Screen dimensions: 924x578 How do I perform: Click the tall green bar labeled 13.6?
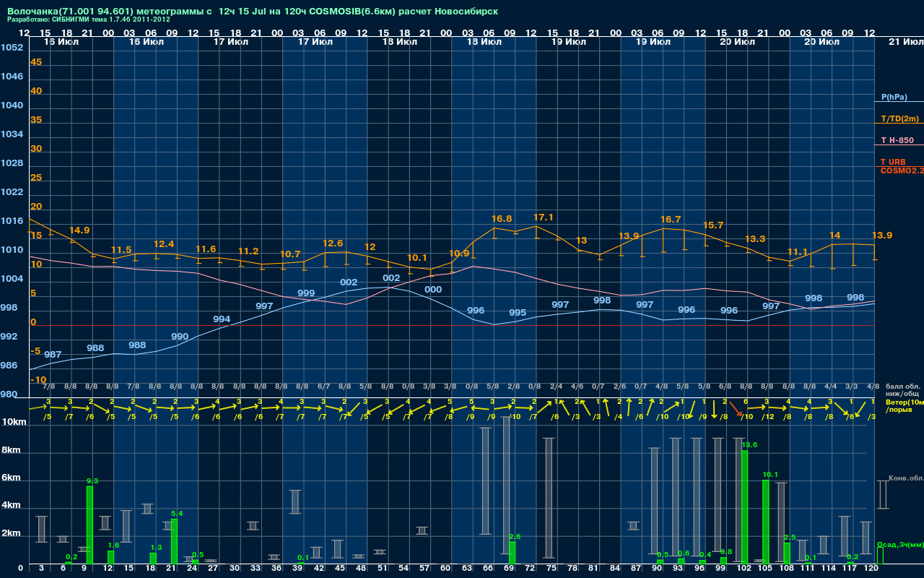744,507
